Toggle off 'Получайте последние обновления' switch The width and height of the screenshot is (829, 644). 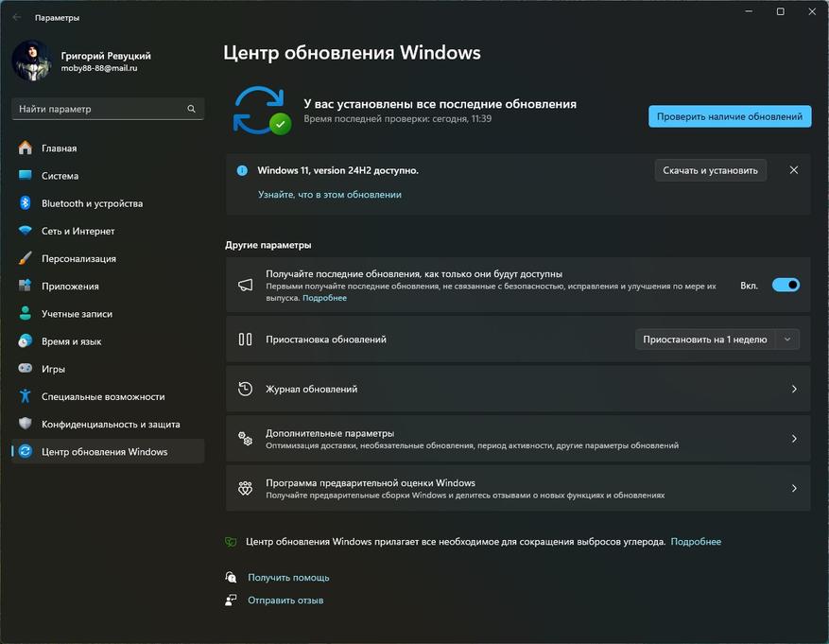coord(786,286)
